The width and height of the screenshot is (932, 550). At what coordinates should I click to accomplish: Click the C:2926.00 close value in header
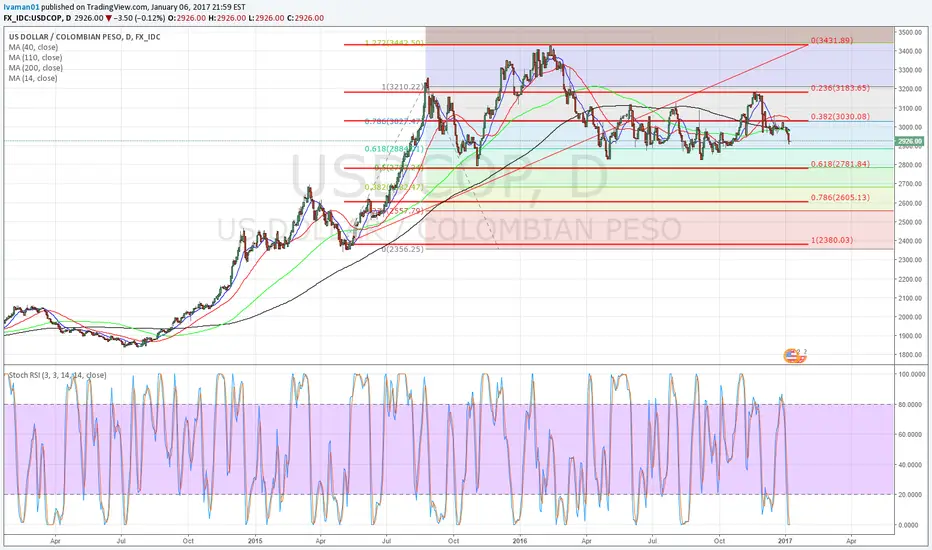[305, 18]
